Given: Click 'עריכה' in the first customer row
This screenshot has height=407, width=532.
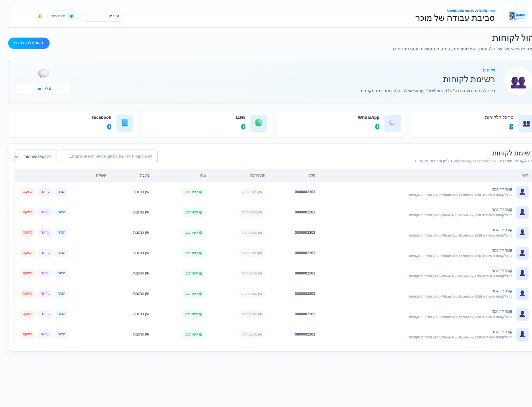Looking at the screenshot, I should coord(45,192).
